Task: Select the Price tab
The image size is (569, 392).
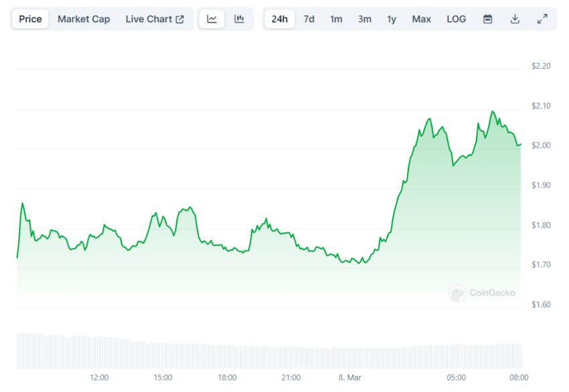Action: click(30, 19)
